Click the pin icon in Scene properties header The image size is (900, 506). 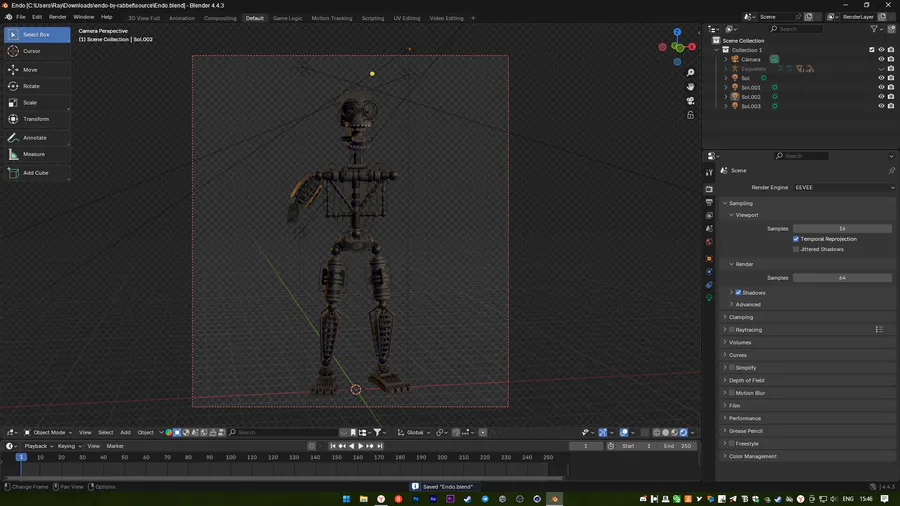[x=891, y=170]
